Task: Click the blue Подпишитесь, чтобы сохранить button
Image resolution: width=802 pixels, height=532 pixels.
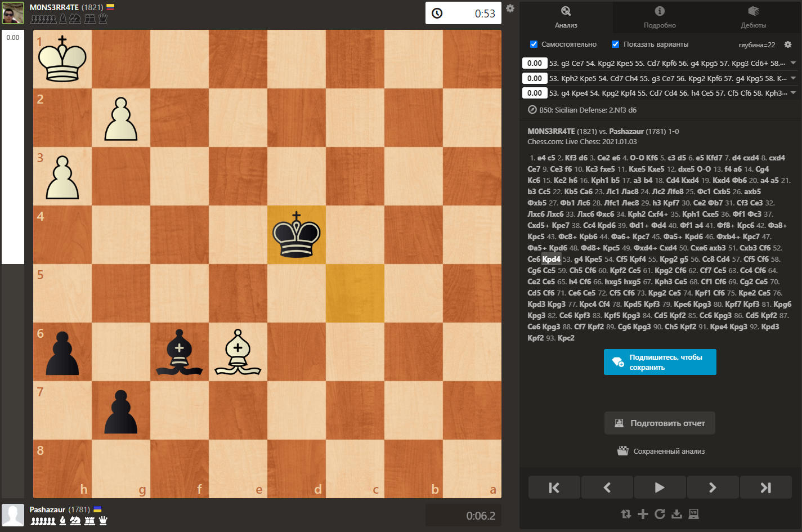Action: pos(660,362)
